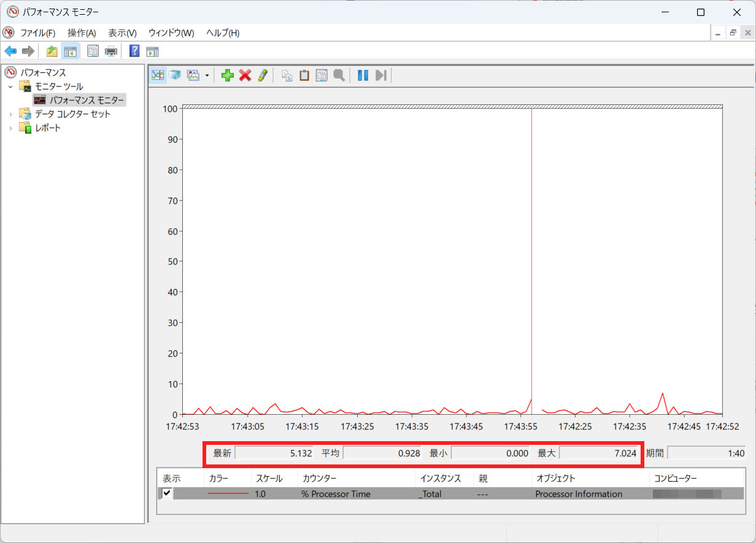Viewport: 756px width, 543px height.
Task: Open ファイル(F) menu
Action: pos(37,33)
